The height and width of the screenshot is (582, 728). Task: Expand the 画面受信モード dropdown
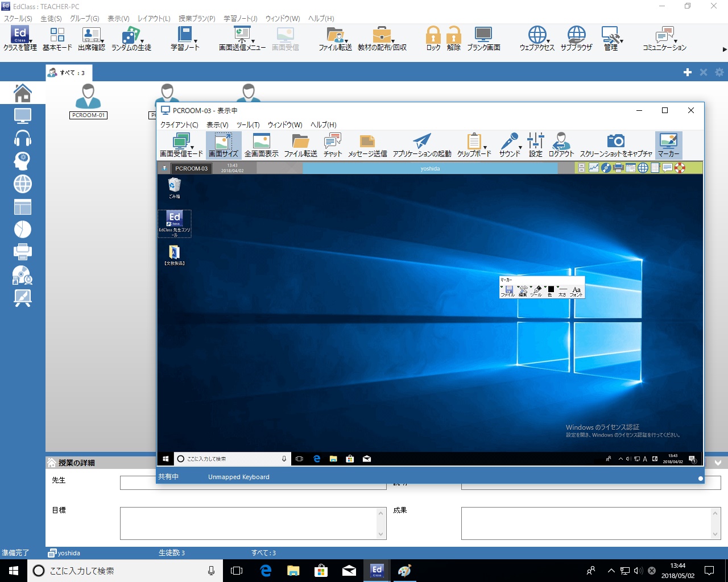pyautogui.click(x=192, y=147)
